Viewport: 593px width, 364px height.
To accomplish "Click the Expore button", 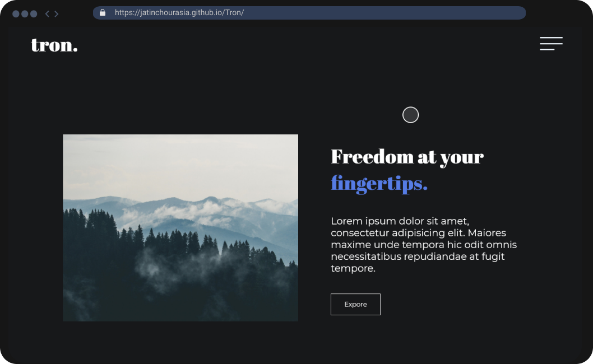I will pyautogui.click(x=355, y=304).
